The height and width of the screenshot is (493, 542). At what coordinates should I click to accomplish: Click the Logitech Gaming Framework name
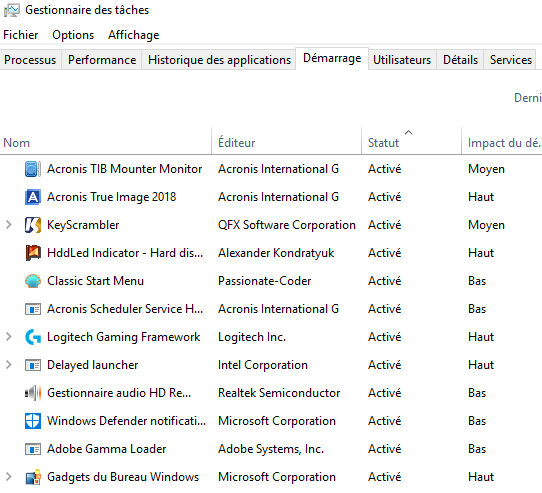123,337
